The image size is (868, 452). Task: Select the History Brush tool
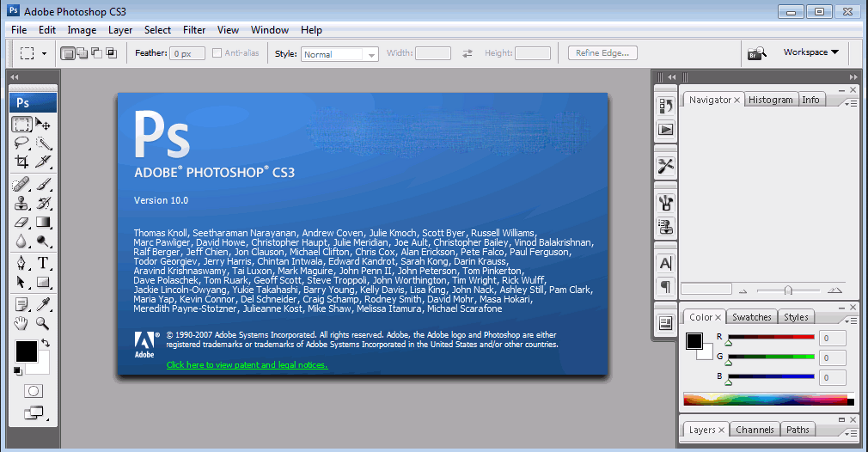[x=43, y=203]
